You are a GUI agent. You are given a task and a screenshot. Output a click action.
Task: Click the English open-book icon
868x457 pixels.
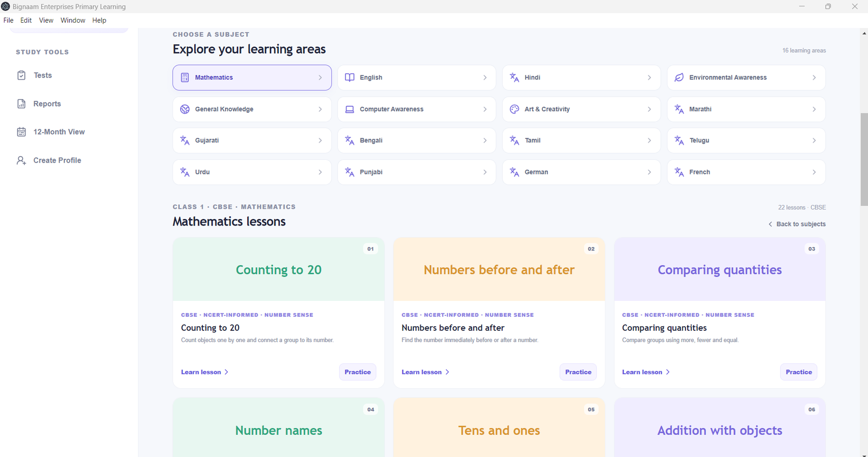pyautogui.click(x=350, y=78)
